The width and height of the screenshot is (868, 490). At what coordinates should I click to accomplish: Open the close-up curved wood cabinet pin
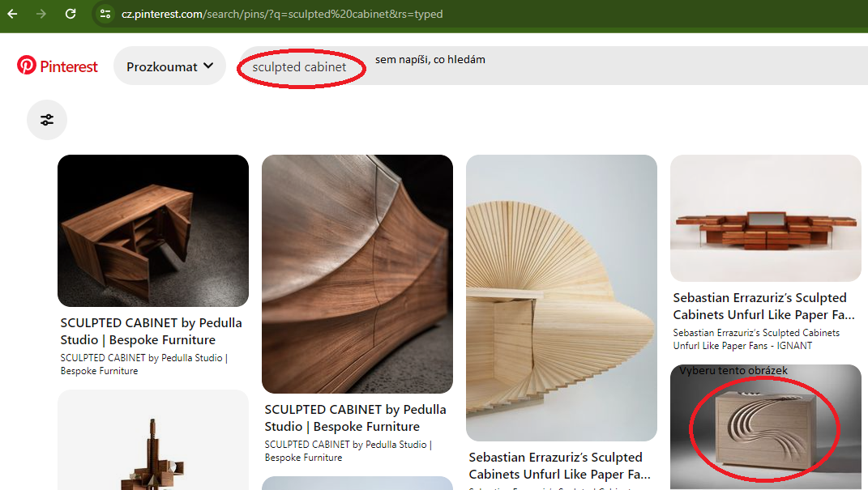[357, 274]
